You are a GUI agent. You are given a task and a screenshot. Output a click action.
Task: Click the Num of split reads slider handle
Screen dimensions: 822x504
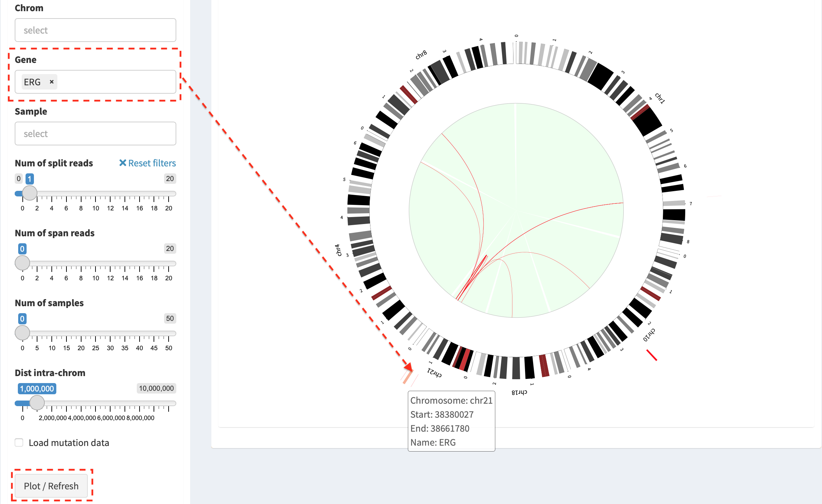tap(30, 193)
